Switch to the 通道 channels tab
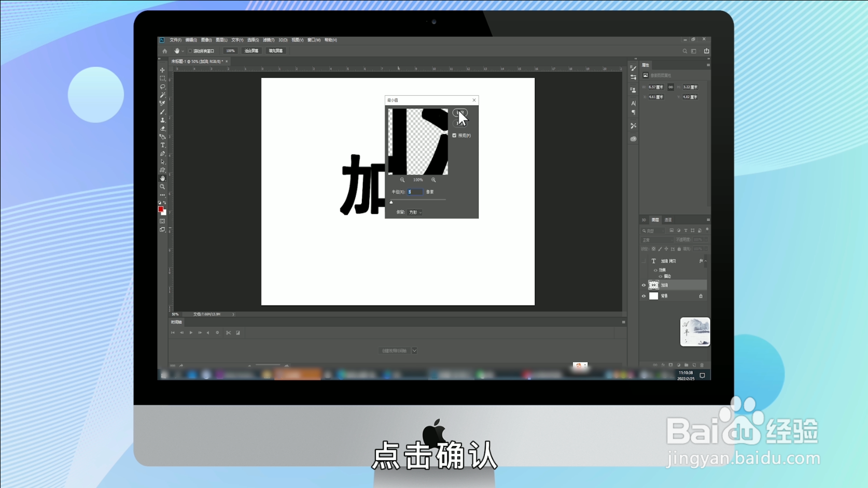The image size is (868, 488). pyautogui.click(x=668, y=220)
